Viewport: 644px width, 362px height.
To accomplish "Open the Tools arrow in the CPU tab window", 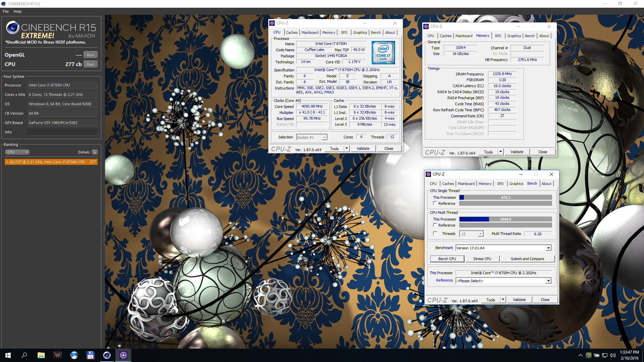I will (x=347, y=148).
